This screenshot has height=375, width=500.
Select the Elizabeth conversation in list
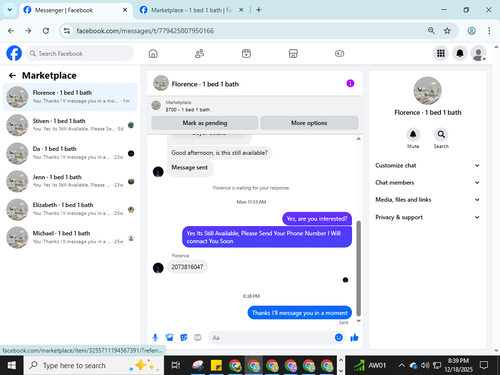click(x=70, y=209)
